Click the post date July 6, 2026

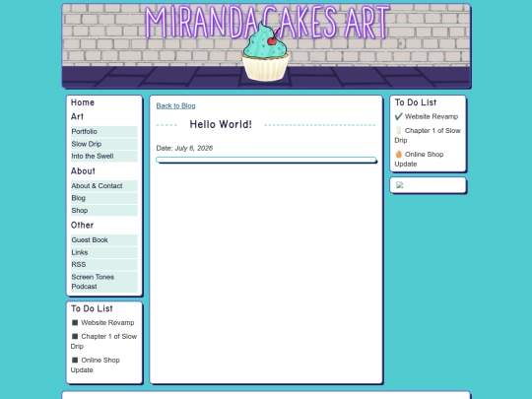tap(194, 148)
